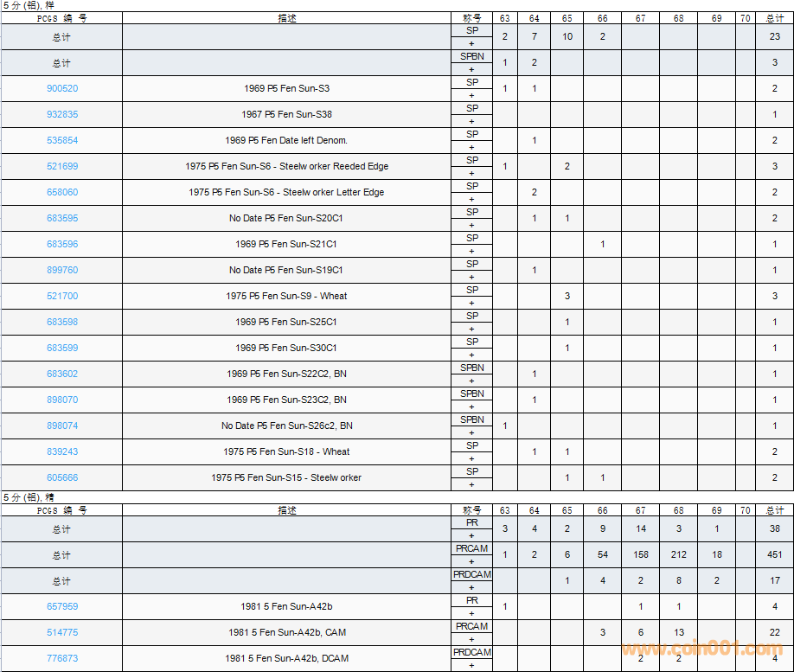
Task: Click the 535854 coin number link
Action: [62, 140]
